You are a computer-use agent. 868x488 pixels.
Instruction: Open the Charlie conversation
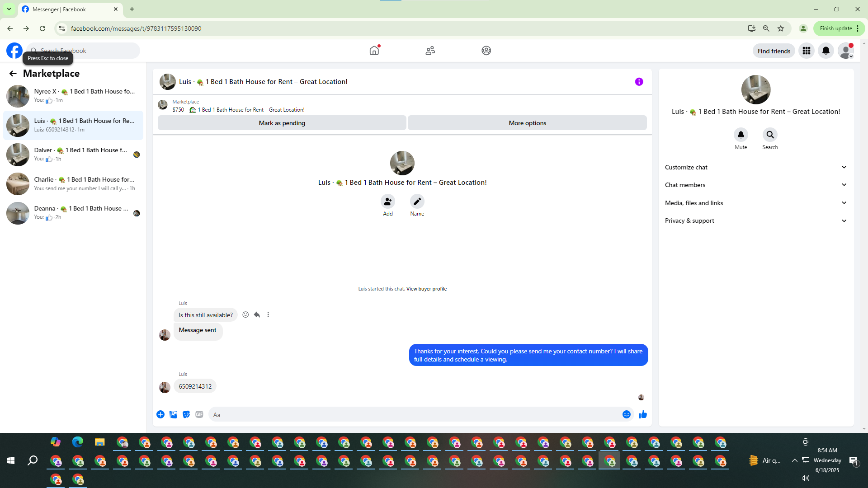coord(73,184)
